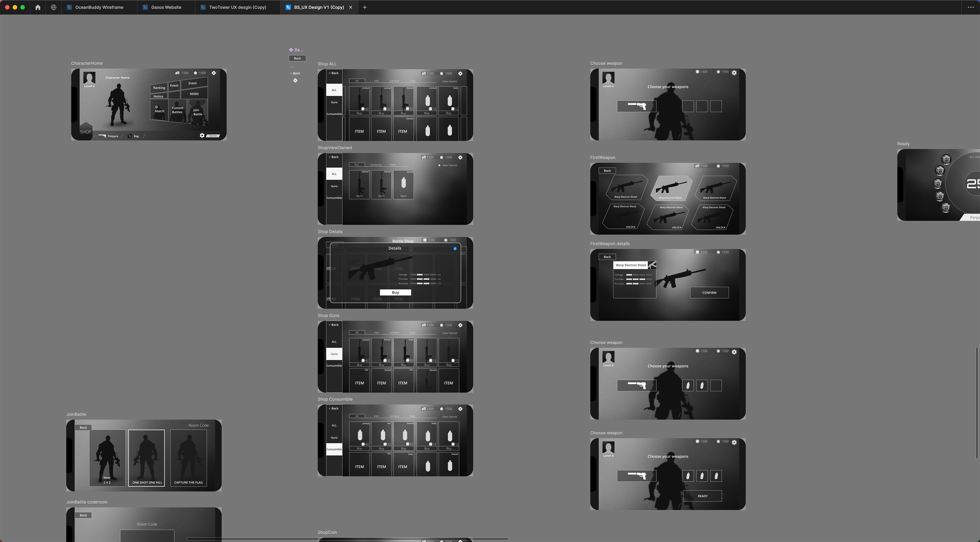Select the 'Shop Details' frame label
The image size is (980, 542).
coord(330,231)
